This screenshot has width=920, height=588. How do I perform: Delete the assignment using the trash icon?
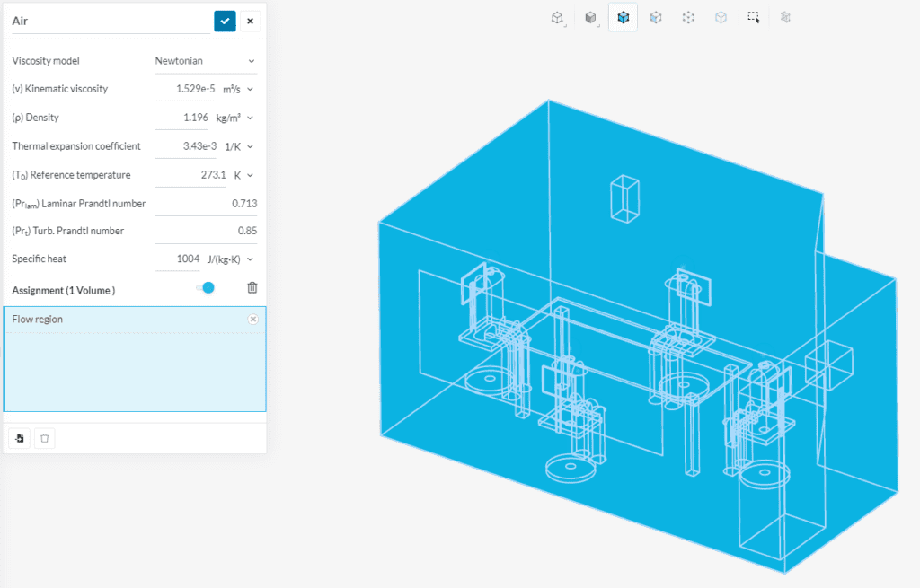click(252, 287)
